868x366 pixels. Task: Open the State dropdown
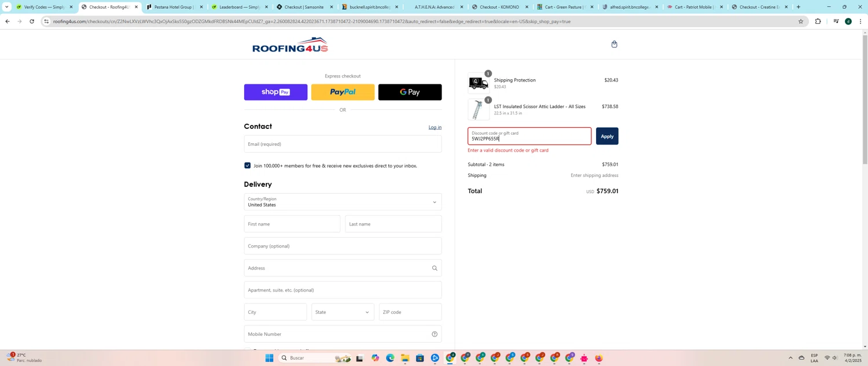343,312
